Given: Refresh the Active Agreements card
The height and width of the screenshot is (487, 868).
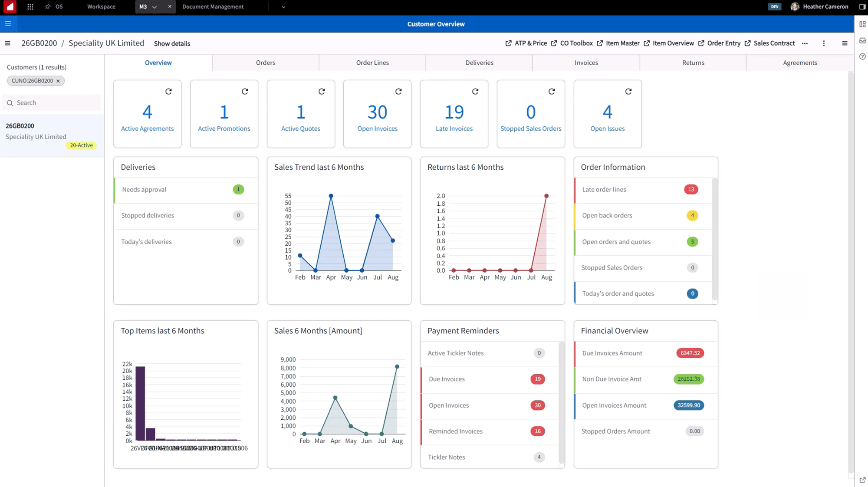Looking at the screenshot, I should click(168, 91).
